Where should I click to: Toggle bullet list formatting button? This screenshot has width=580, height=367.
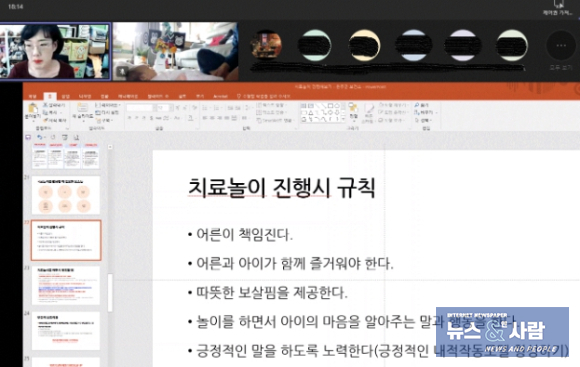(205, 108)
